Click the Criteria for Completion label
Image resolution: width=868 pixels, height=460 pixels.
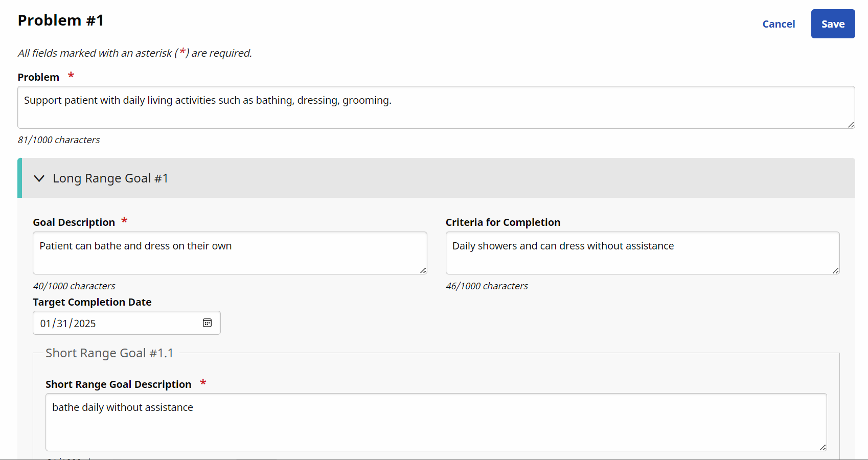tap(502, 222)
